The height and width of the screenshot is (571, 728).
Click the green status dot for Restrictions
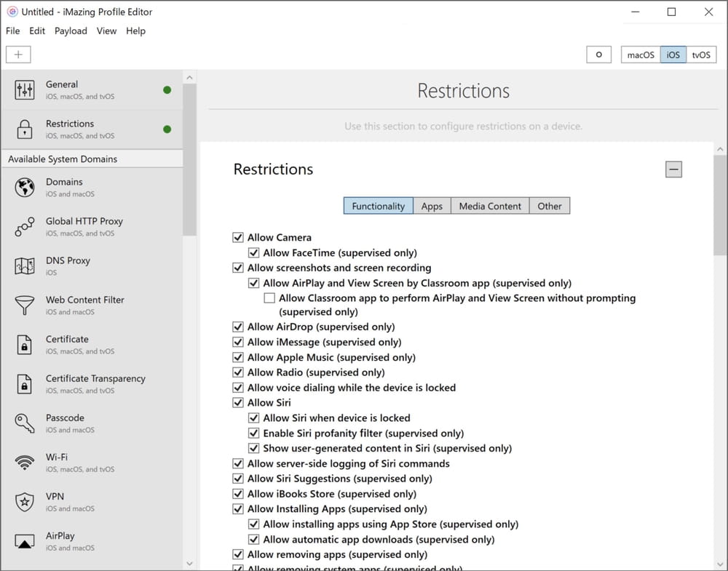pyautogui.click(x=167, y=129)
